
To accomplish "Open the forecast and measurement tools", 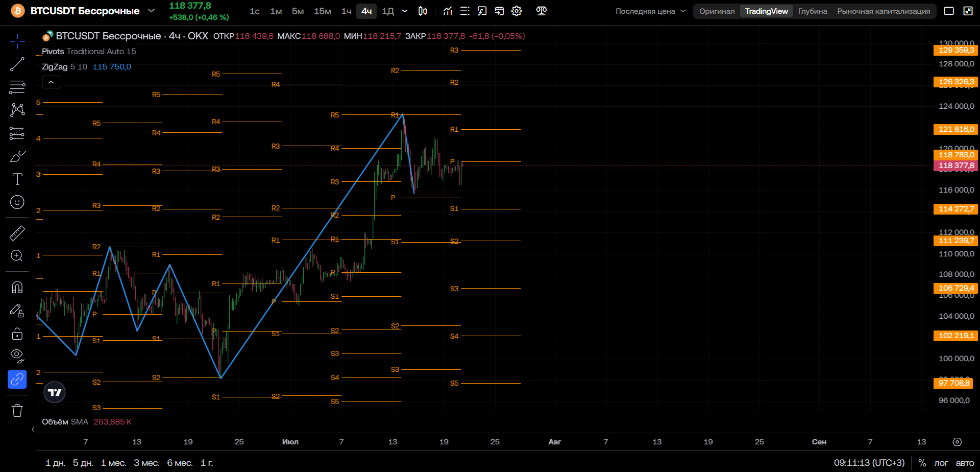I will tap(17, 133).
